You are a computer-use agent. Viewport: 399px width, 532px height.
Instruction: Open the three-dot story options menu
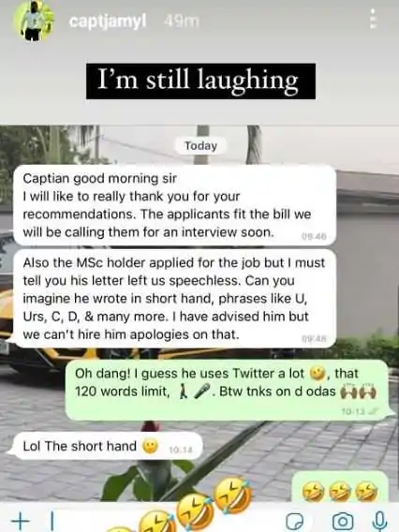point(373,19)
